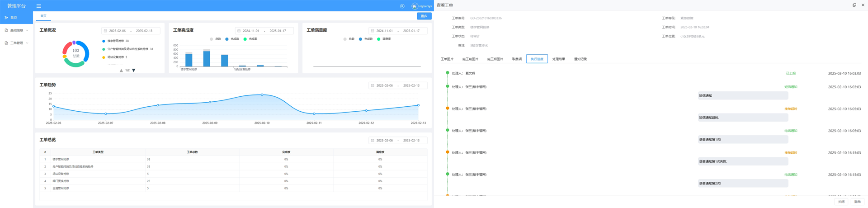Open the repairsys user avatar
The height and width of the screenshot is (208, 868).
pos(415,6)
